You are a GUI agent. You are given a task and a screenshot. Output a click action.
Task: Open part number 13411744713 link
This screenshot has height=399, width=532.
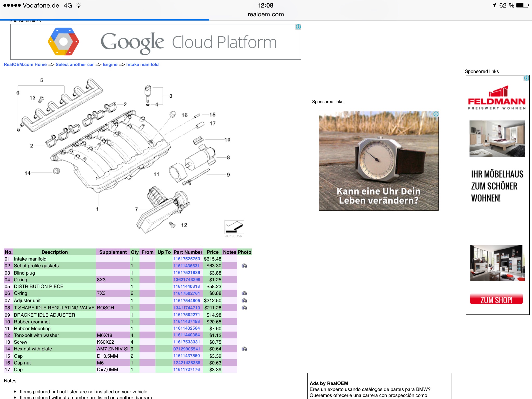187,308
